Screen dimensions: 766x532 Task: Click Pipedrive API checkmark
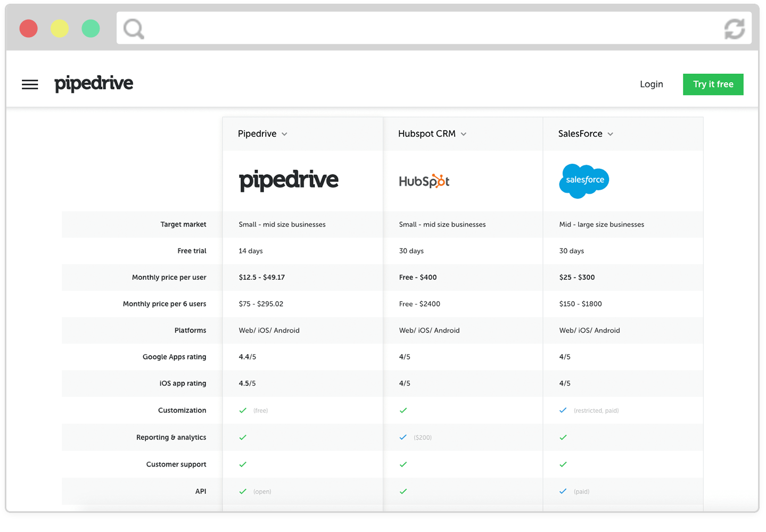point(243,492)
